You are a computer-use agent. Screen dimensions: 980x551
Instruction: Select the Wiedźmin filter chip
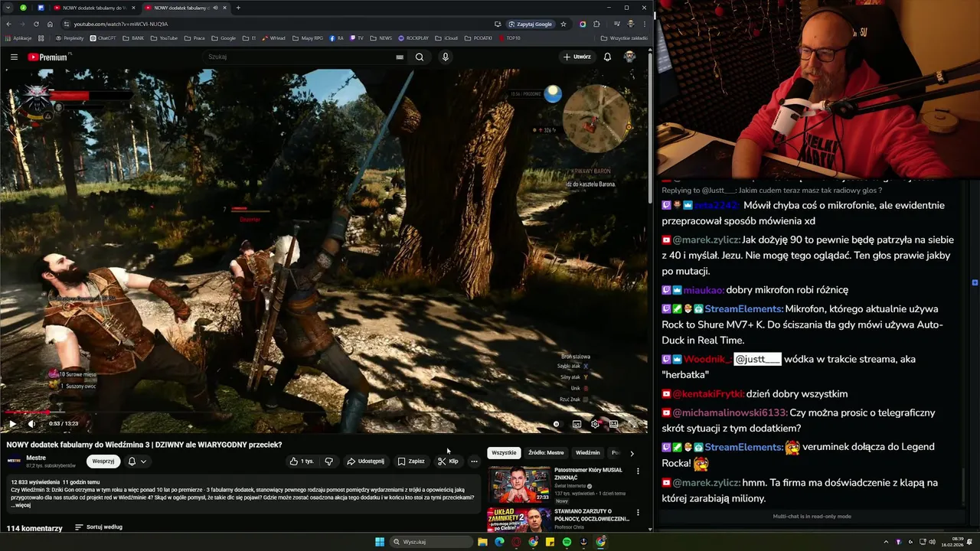click(588, 453)
